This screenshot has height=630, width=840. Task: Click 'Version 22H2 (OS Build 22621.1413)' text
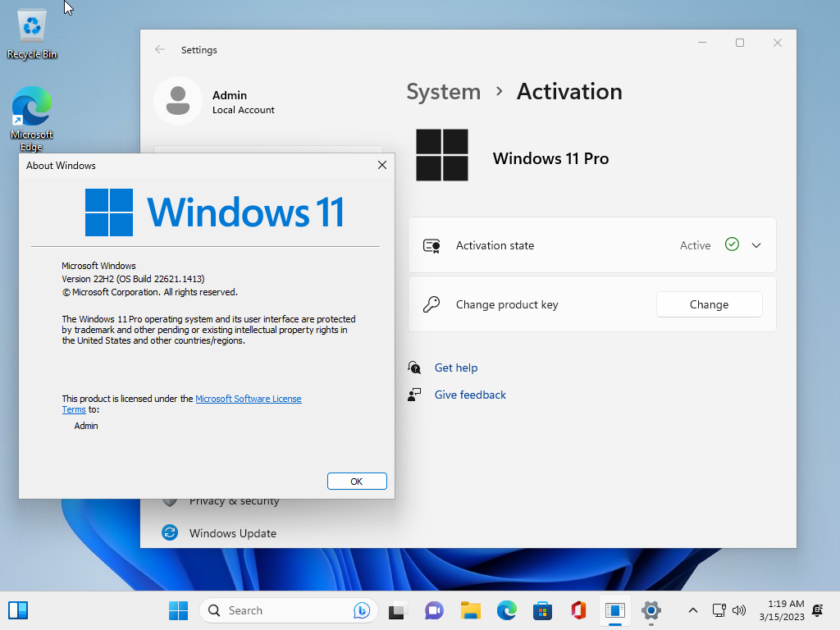pos(133,279)
